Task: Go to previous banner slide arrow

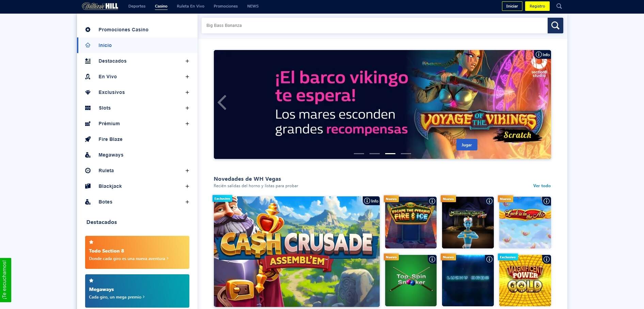Action: pyautogui.click(x=222, y=102)
